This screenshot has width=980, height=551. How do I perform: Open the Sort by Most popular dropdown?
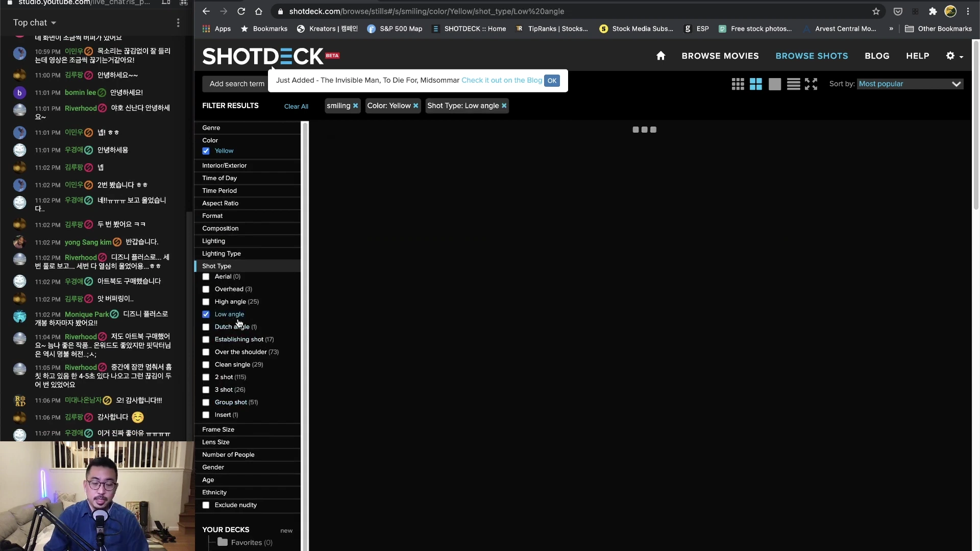click(x=910, y=84)
